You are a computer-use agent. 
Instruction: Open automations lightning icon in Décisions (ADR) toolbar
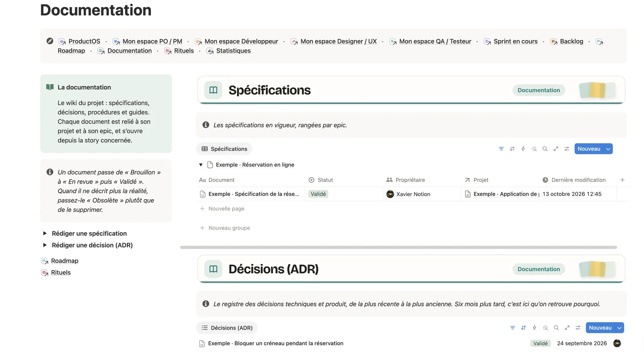click(534, 328)
